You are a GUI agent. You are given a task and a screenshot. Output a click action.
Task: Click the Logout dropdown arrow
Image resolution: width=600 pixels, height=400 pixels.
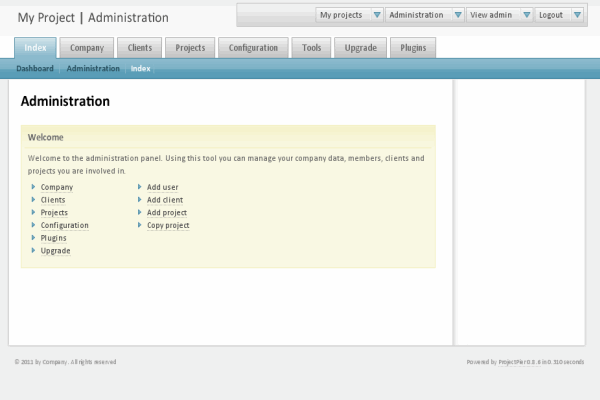click(x=577, y=15)
